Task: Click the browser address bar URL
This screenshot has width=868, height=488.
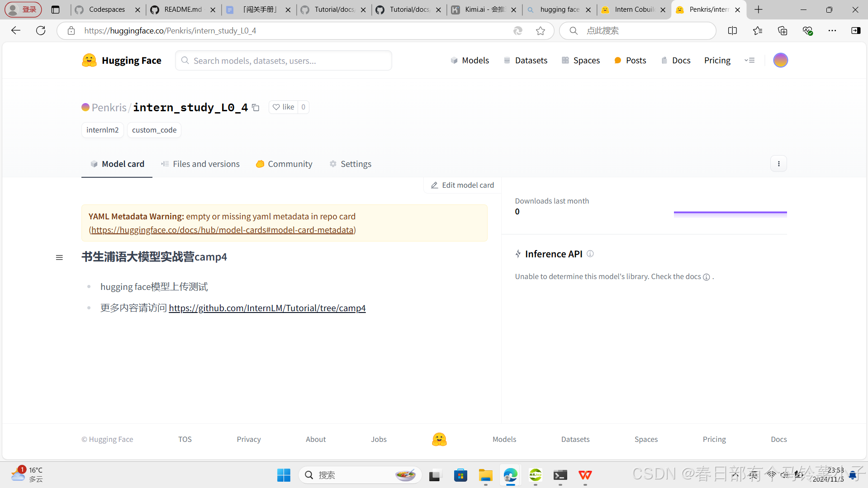Action: click(170, 30)
